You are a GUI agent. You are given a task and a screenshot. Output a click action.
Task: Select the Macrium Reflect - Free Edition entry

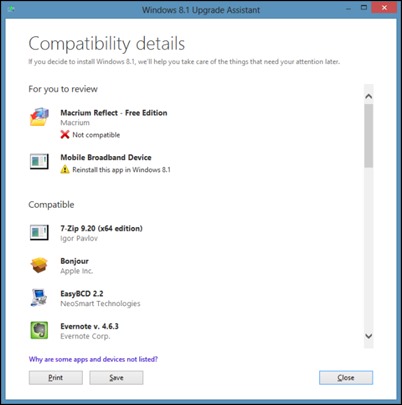[114, 113]
